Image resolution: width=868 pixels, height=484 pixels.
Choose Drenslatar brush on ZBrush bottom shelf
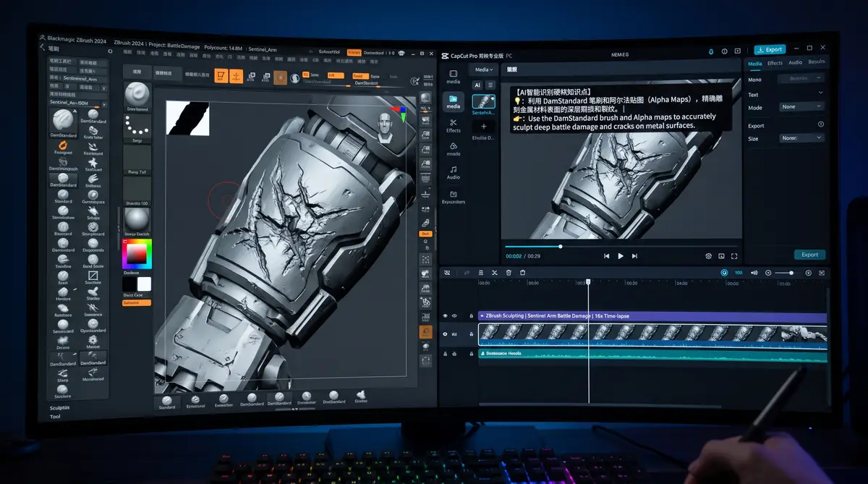pos(307,399)
